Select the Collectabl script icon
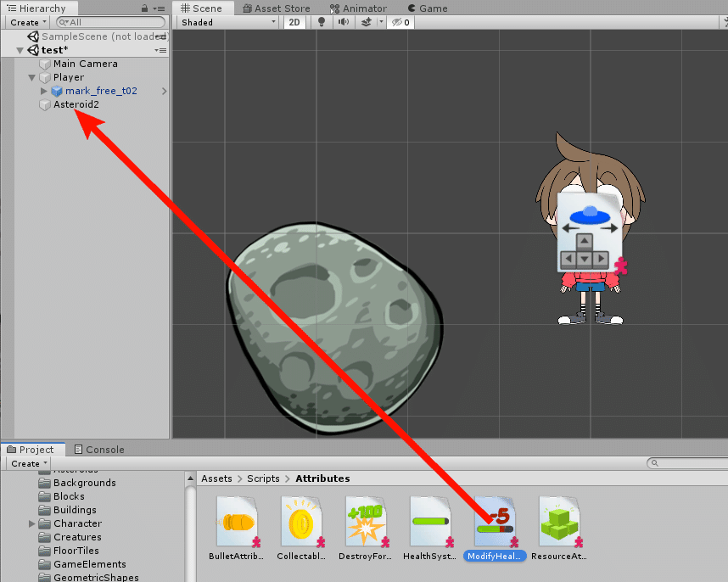The width and height of the screenshot is (728, 582). click(301, 522)
